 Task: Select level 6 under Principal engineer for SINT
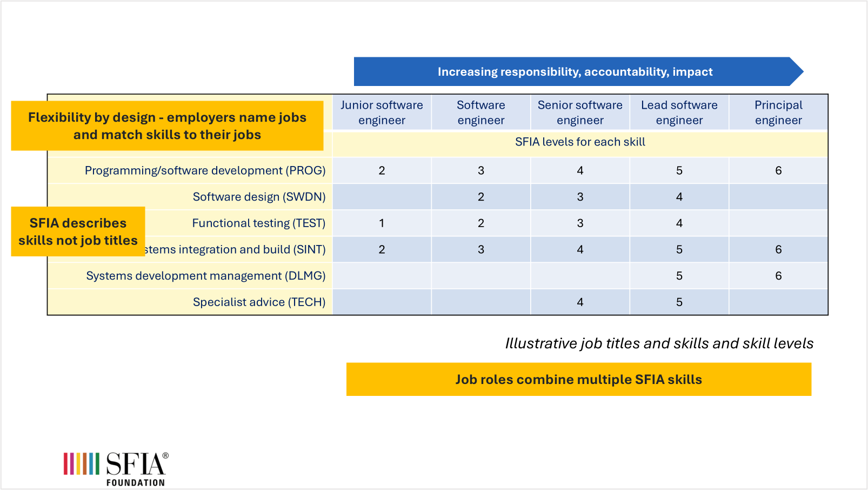[x=778, y=249]
